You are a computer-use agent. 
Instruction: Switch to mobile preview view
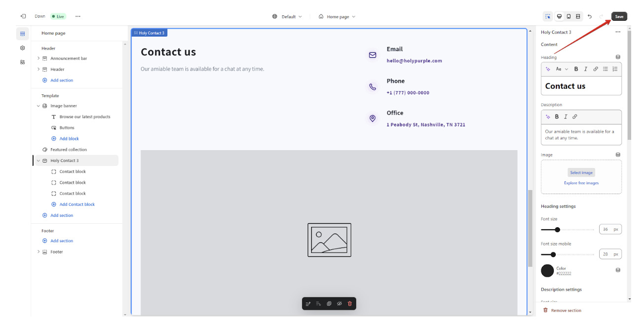click(569, 16)
